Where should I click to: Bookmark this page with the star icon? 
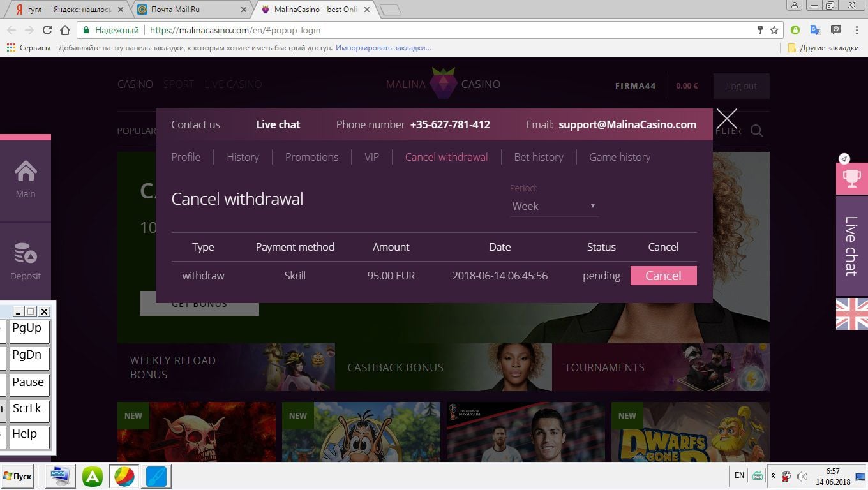pyautogui.click(x=774, y=30)
